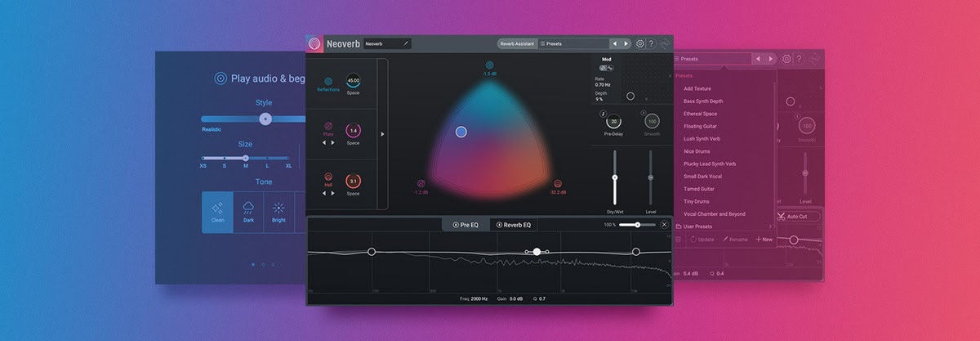Click the EQ zoom 100 % slider
This screenshot has width=980, height=341.
pos(637,224)
